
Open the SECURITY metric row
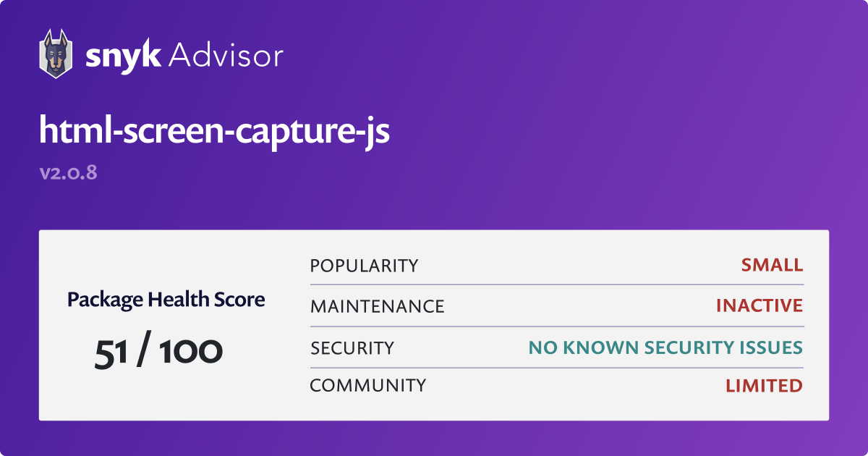pos(352,348)
